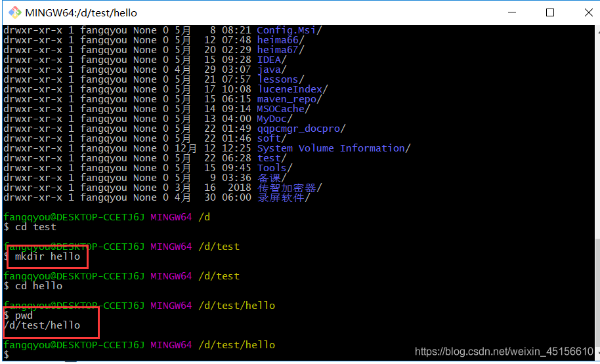Viewport: 600px width, 364px height.
Task: Click the soft/ directory entry
Action: [272, 138]
